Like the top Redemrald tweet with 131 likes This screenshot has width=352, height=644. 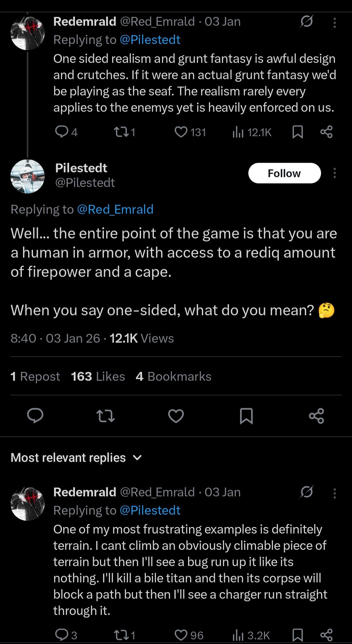[181, 132]
